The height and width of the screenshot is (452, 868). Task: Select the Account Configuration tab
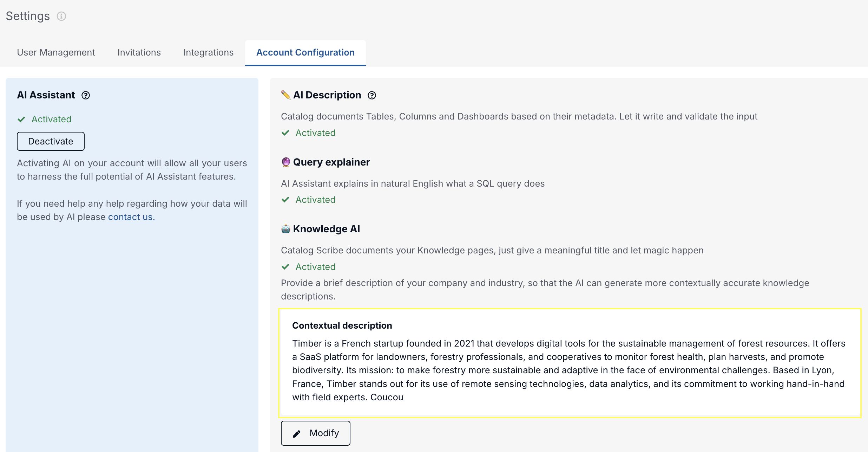coord(305,52)
